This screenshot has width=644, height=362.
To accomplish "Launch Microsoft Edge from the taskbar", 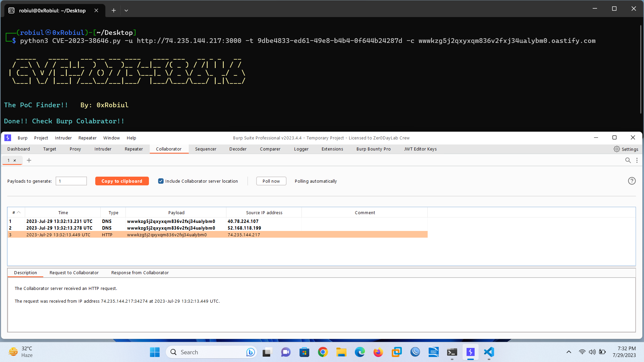I will tap(360, 352).
